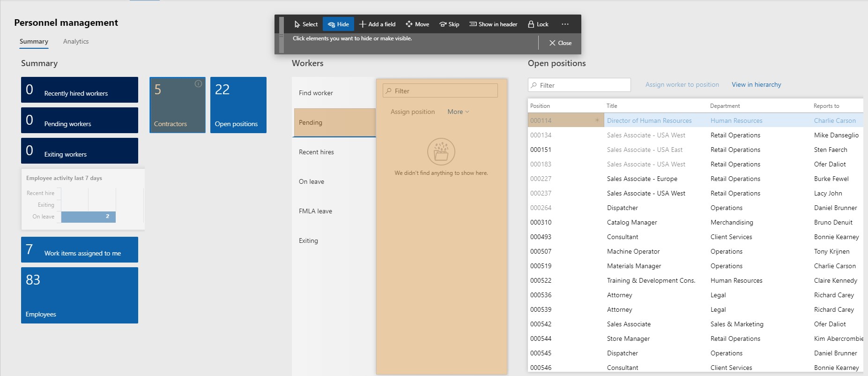The height and width of the screenshot is (376, 868).
Task: Click the Lock personalization icon
Action: coord(538,24)
